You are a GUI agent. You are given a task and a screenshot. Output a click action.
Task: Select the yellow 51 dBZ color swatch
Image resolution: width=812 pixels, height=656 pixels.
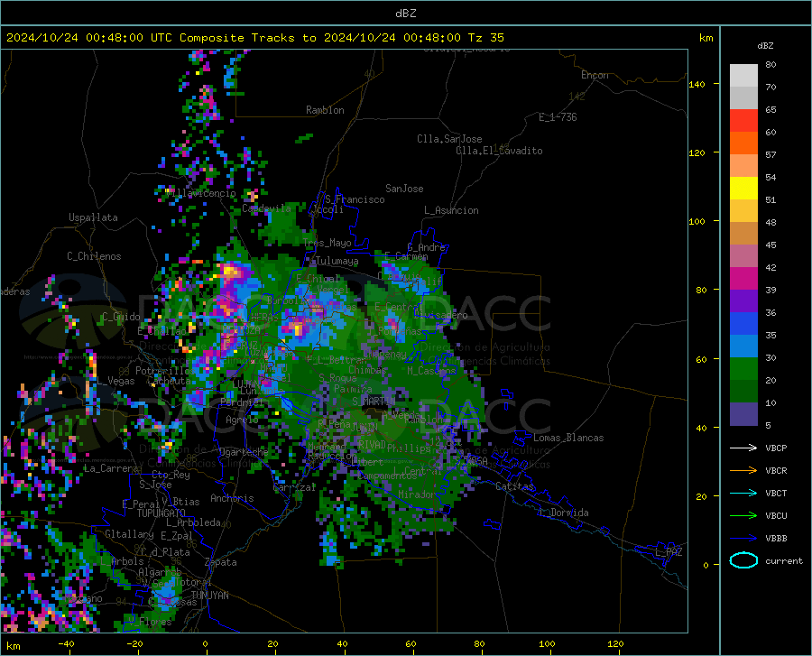pos(743,189)
